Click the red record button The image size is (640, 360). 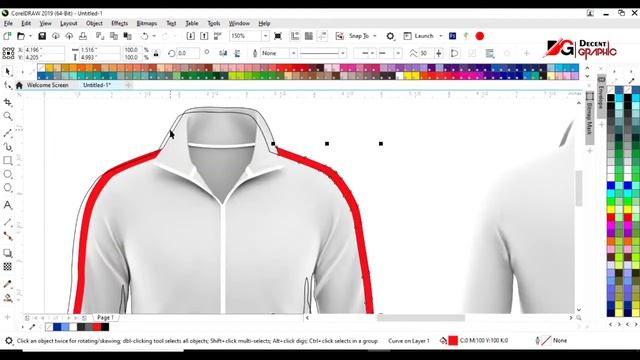click(480, 36)
